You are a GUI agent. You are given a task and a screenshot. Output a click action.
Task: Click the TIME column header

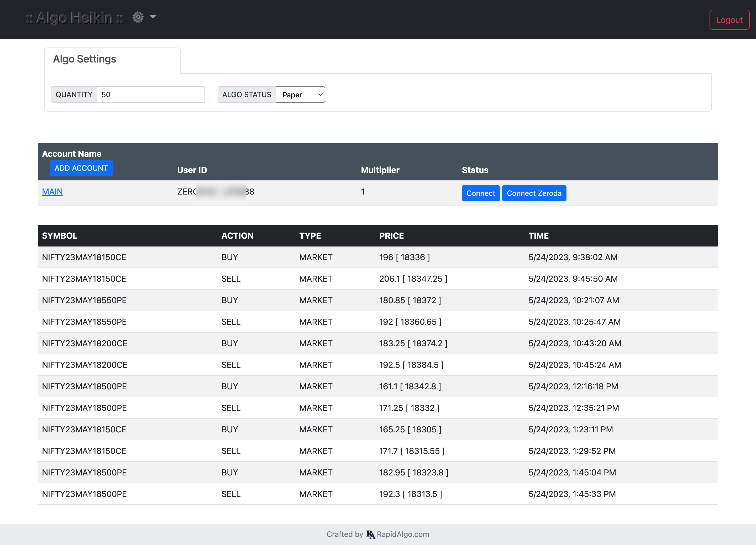[538, 236]
